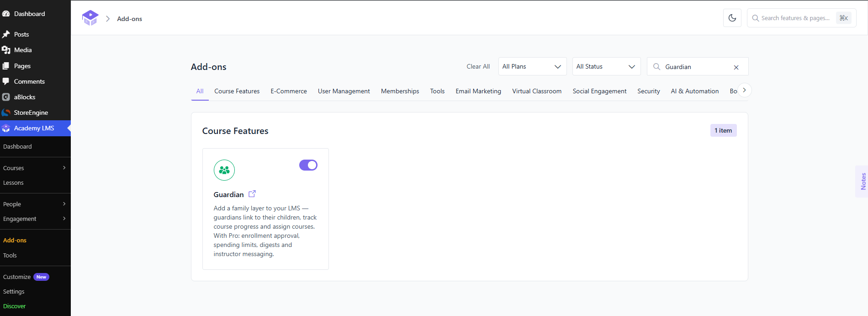Select the AI & Automation tab
The width and height of the screenshot is (868, 316).
pyautogui.click(x=695, y=91)
